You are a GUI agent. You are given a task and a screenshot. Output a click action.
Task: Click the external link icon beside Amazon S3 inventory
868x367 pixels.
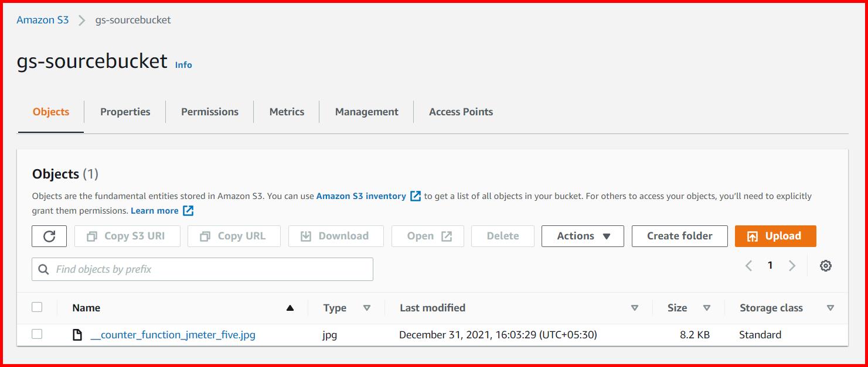point(415,196)
